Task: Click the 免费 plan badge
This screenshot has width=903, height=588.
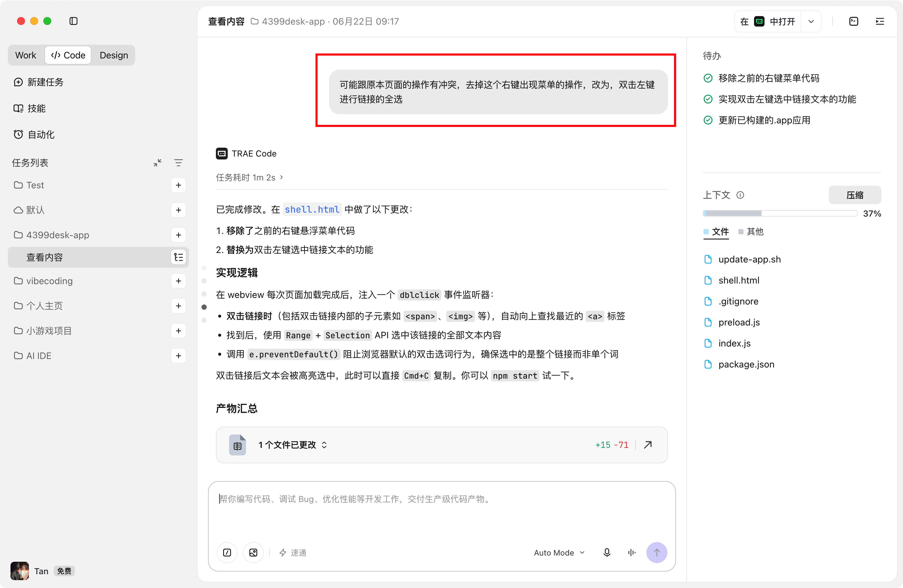Action: tap(64, 571)
